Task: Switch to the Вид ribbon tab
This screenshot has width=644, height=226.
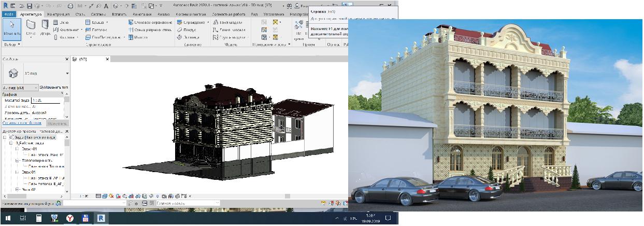Action: tap(254, 15)
